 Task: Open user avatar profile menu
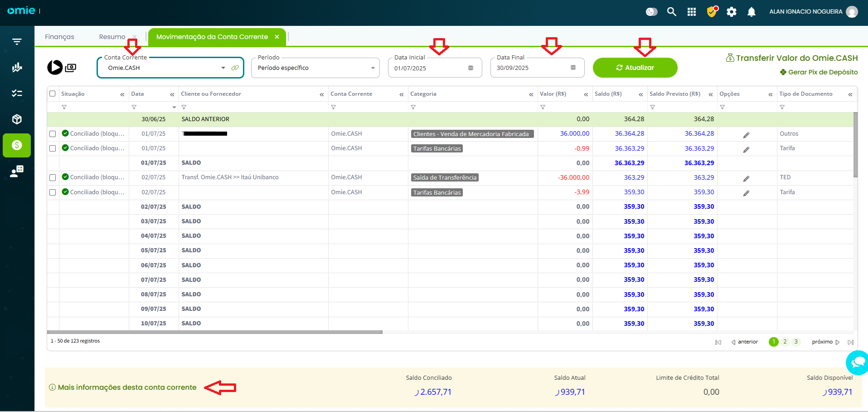(852, 12)
